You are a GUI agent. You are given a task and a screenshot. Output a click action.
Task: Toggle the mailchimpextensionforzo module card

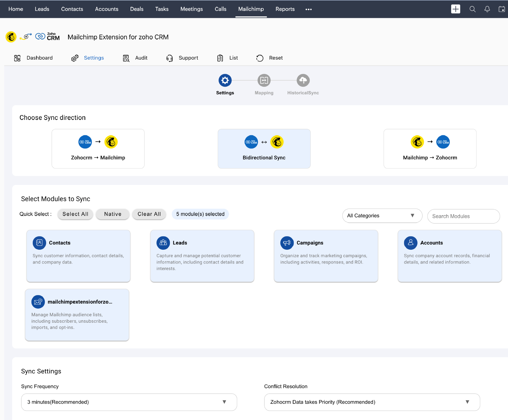pyautogui.click(x=77, y=315)
